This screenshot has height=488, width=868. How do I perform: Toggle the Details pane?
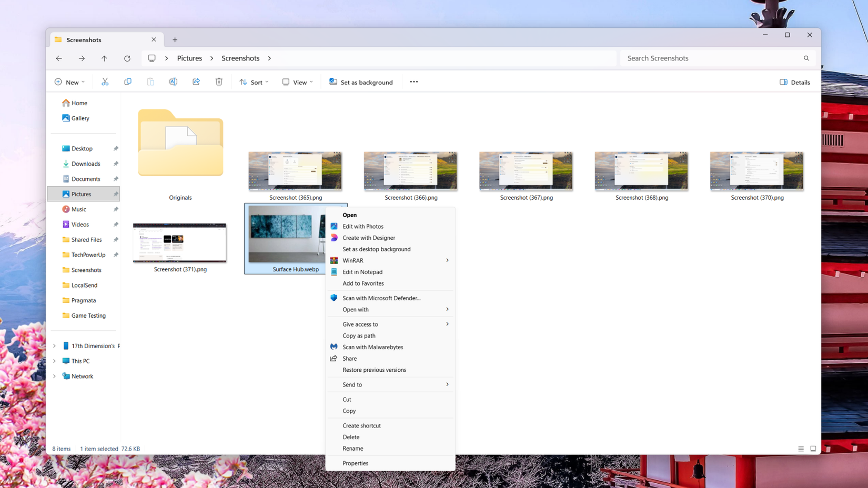point(794,82)
